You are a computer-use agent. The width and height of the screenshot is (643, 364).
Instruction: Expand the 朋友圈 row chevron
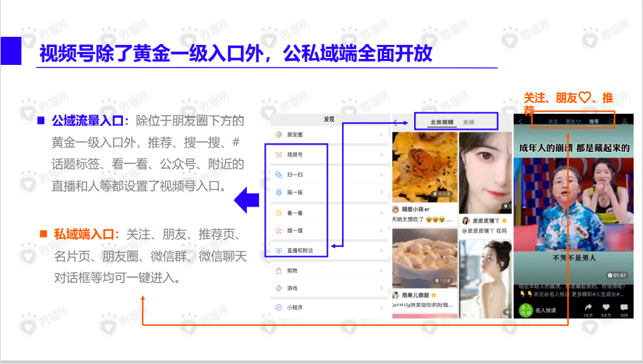381,135
